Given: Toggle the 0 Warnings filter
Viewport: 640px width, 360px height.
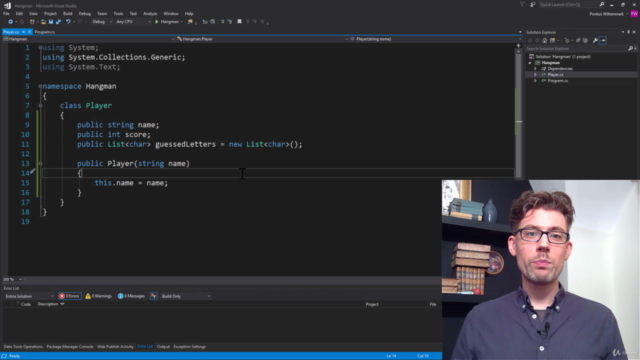Looking at the screenshot, I should 98,296.
